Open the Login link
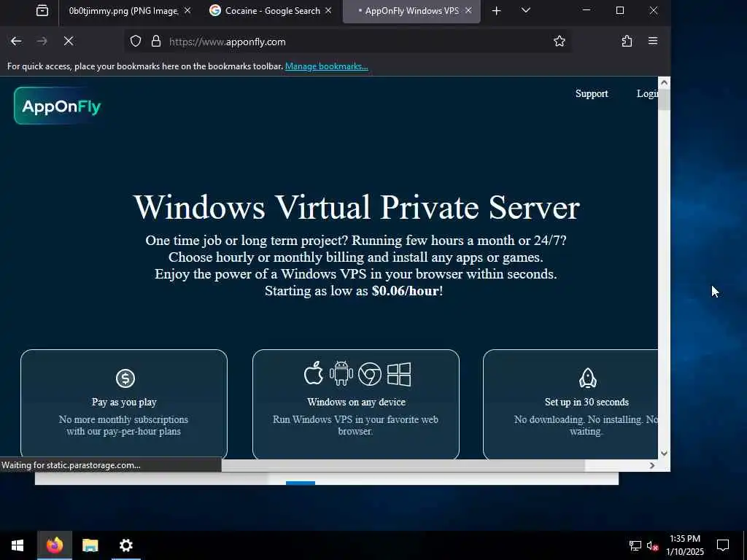The width and height of the screenshot is (747, 560). point(648,93)
